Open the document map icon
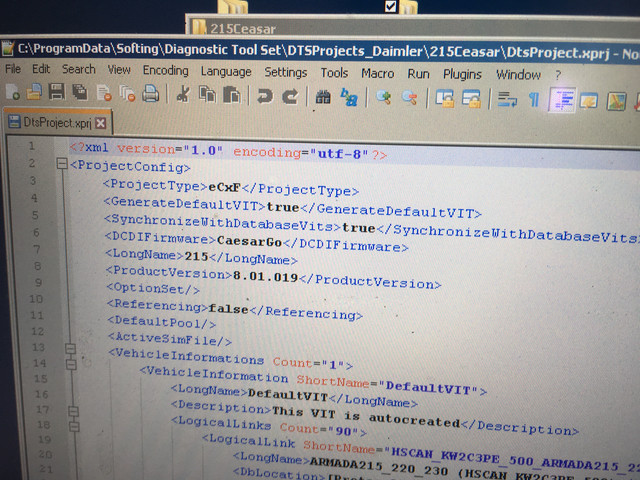Screen dimensions: 640x480 (616, 102)
